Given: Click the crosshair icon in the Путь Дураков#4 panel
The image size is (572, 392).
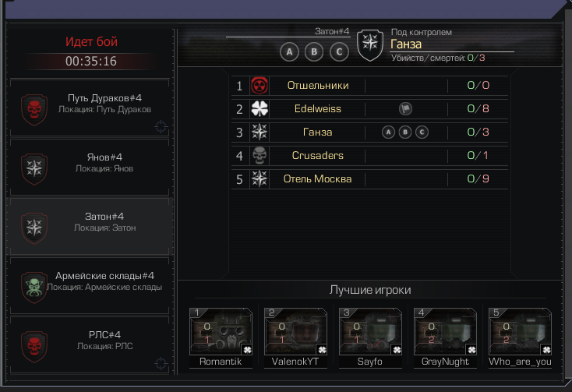Looking at the screenshot, I should click(x=161, y=126).
